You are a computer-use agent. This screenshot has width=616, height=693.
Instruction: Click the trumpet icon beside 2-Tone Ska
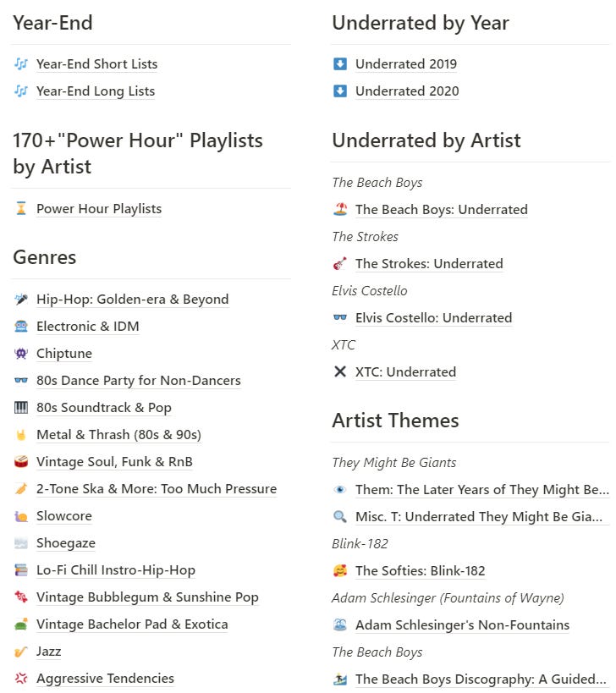tap(21, 489)
